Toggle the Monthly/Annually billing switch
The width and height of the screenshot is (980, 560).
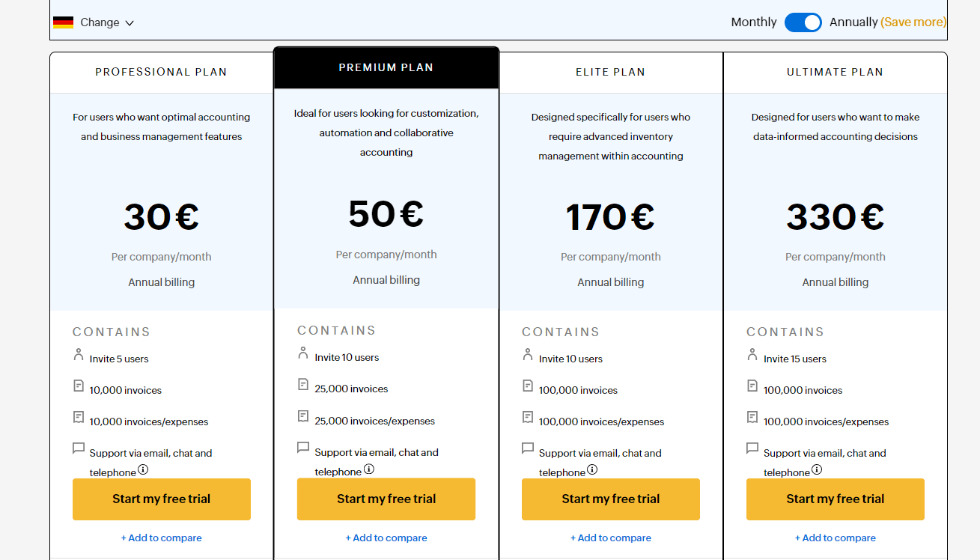[x=803, y=22]
